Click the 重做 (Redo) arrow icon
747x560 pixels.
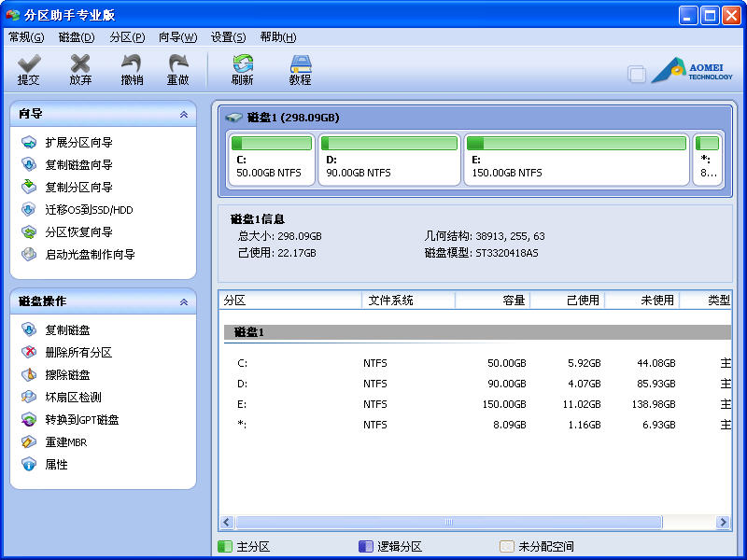pos(178,63)
